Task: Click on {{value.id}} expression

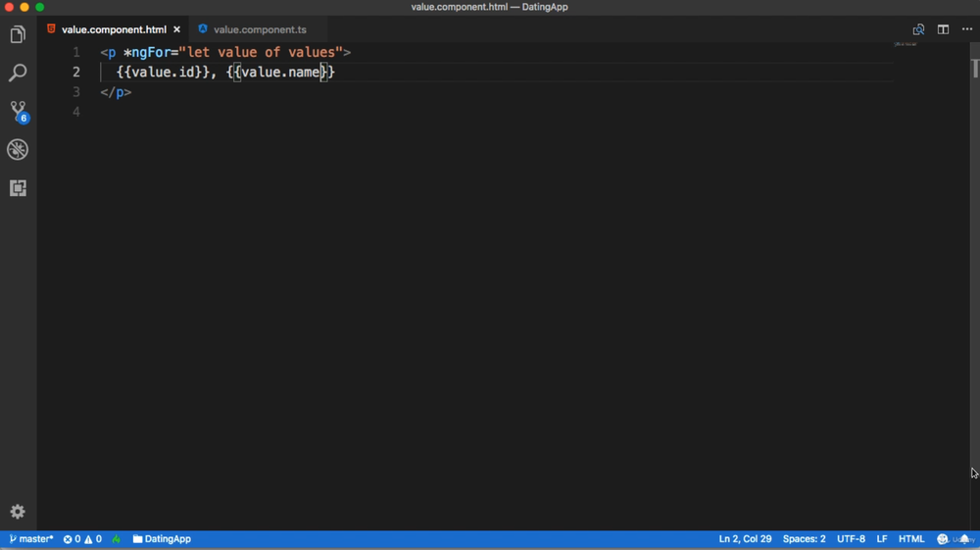Action: 163,73
